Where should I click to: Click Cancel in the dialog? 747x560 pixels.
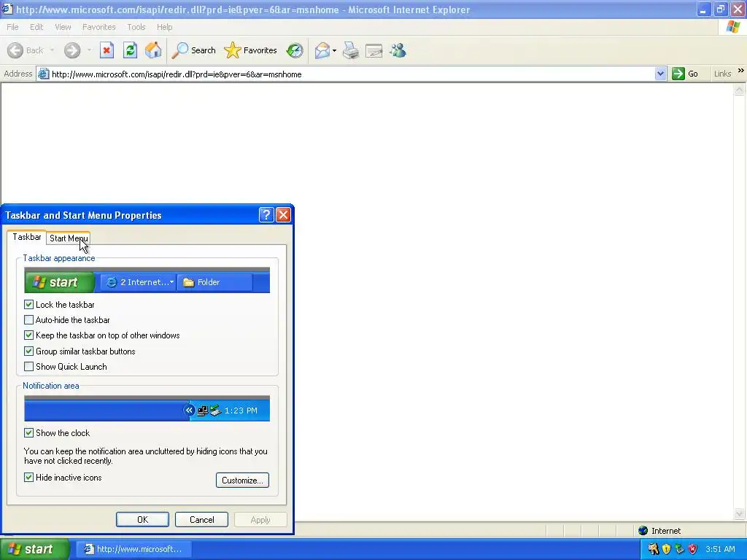[x=201, y=519]
